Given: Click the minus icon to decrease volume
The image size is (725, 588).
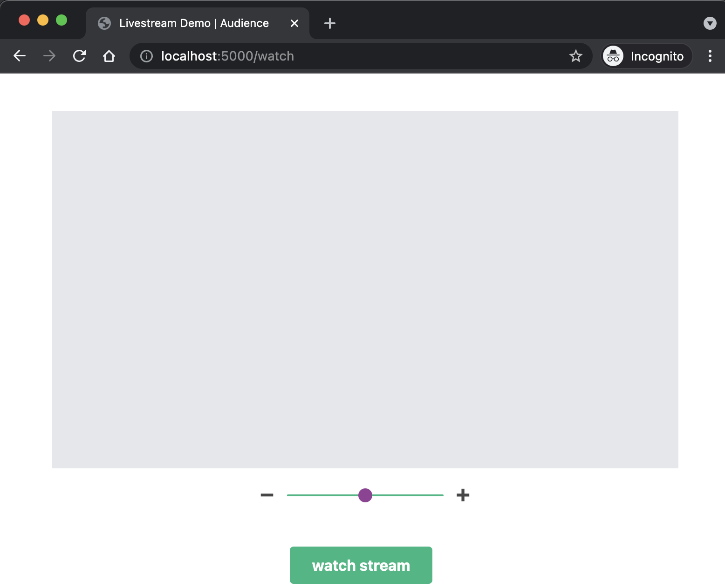Looking at the screenshot, I should tap(267, 495).
